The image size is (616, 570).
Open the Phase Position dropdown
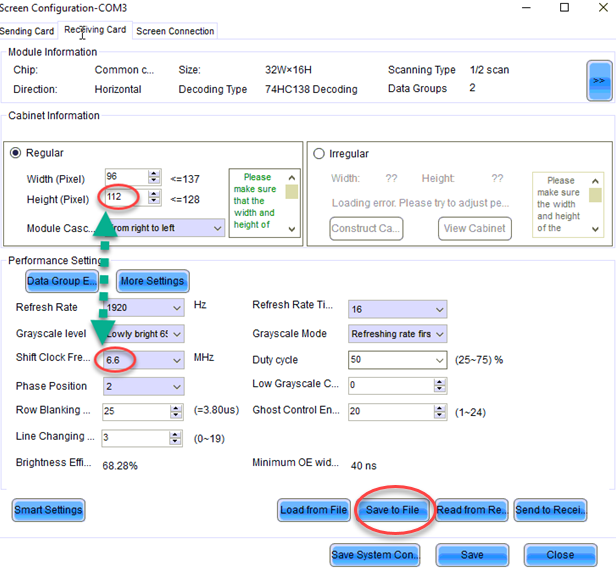tap(143, 387)
